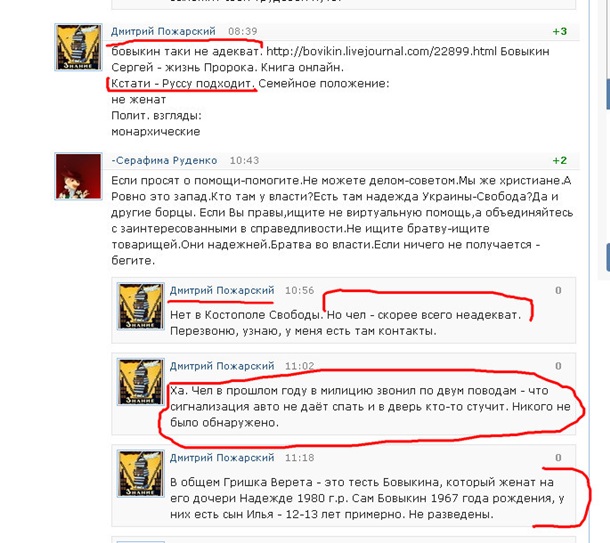Viewport: 610px width, 543px height.
Task: Open Дмитрий Пожарский avatar at 08:39 comment
Action: (78, 47)
